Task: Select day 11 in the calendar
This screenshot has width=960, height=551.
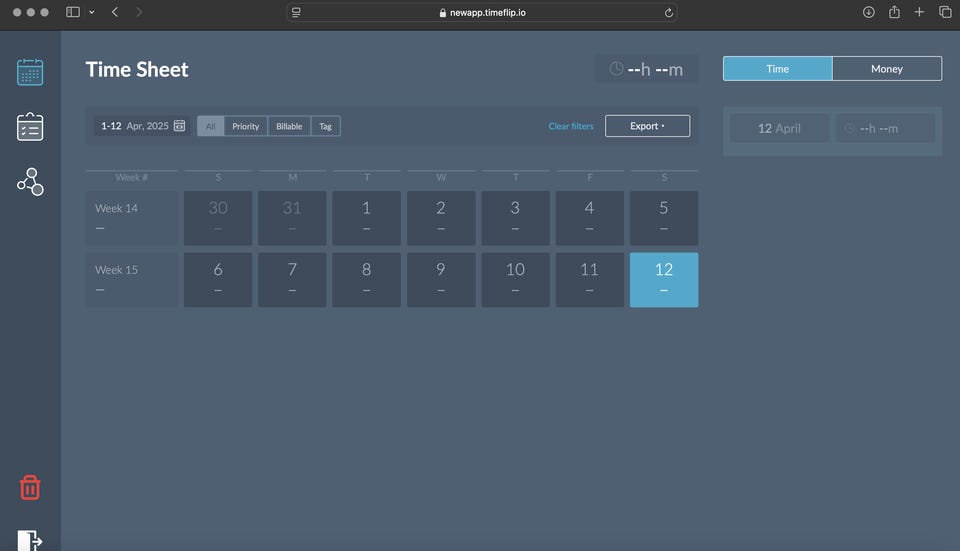Action: tap(590, 280)
